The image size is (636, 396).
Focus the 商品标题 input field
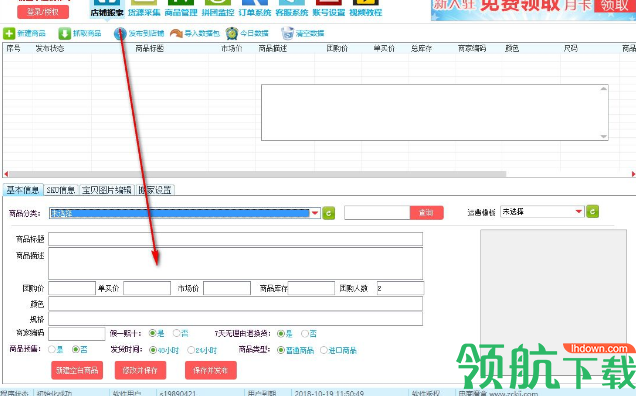[x=235, y=239]
